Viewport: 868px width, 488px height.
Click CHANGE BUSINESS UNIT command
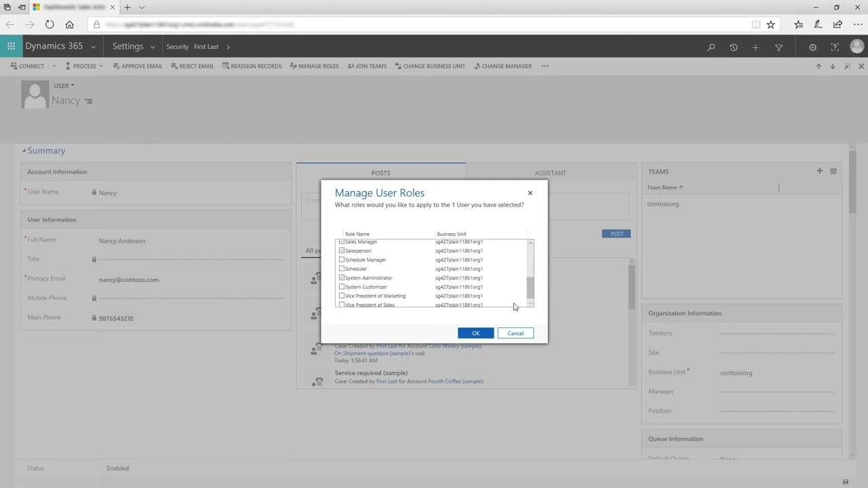pos(430,66)
